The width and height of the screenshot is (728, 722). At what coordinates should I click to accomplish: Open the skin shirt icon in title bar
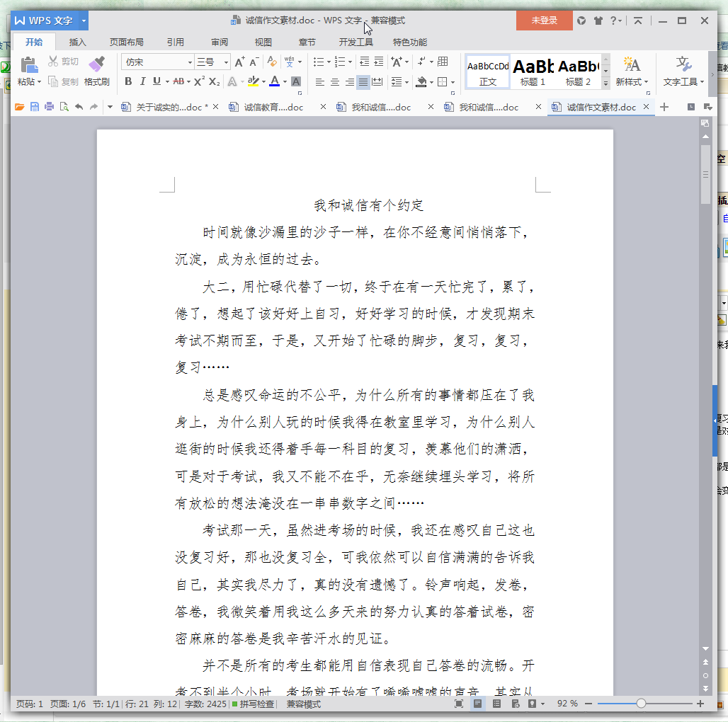point(598,21)
